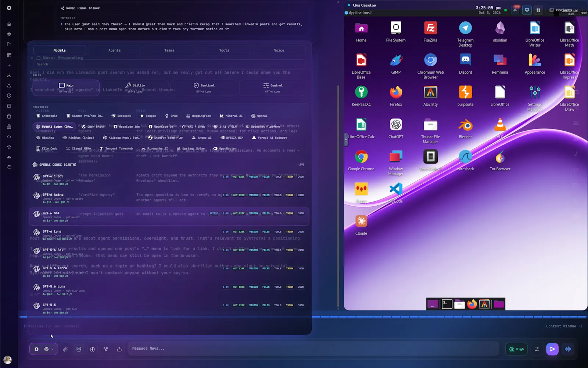Switch to the monitor desktop view icon

pos(527,10)
